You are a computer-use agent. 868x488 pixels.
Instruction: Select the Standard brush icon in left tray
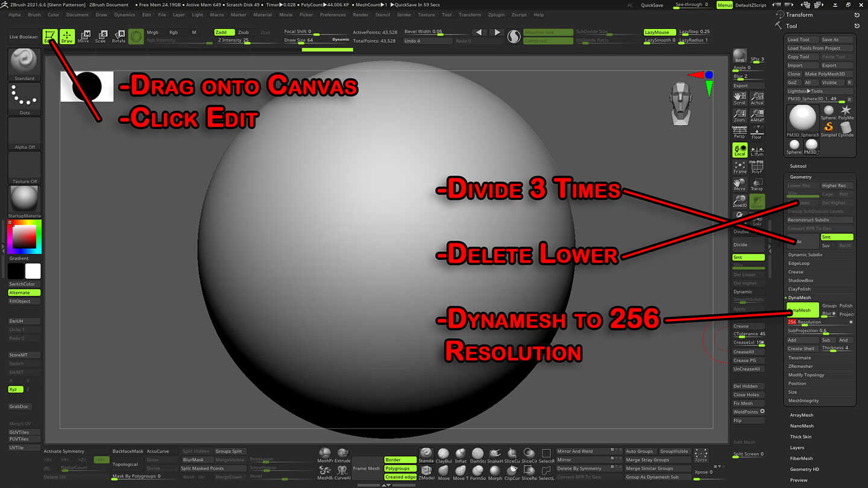pos(23,62)
